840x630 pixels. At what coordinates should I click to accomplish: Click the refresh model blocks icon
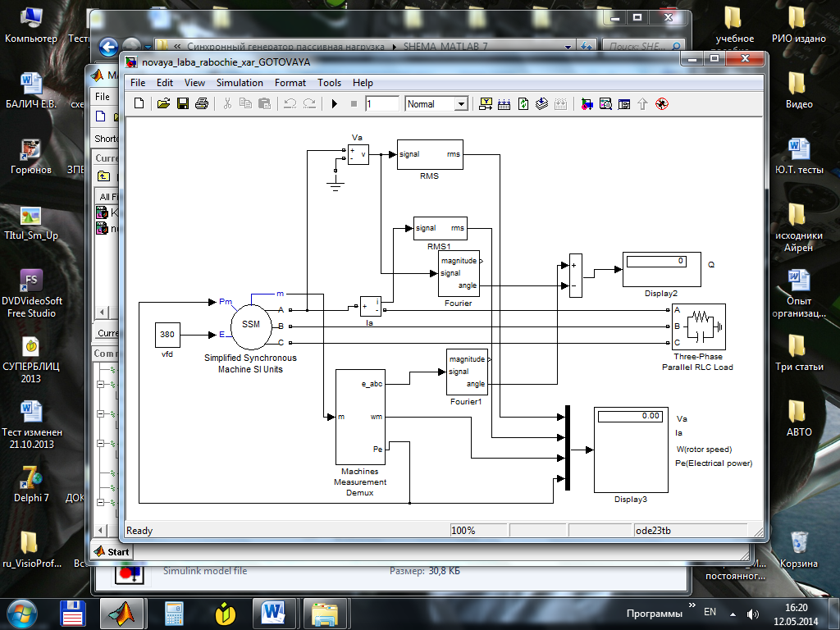(x=523, y=103)
